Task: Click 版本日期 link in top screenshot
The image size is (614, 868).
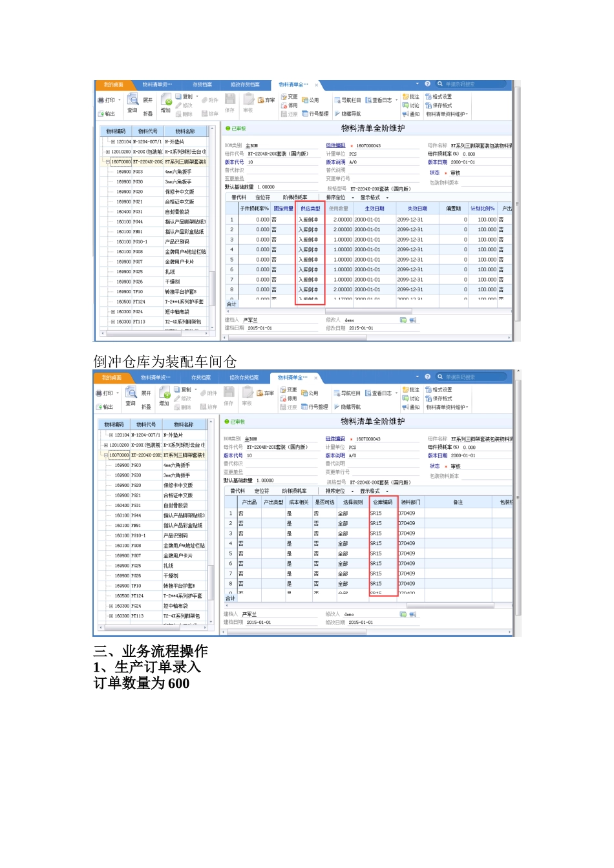Action: tap(438, 163)
